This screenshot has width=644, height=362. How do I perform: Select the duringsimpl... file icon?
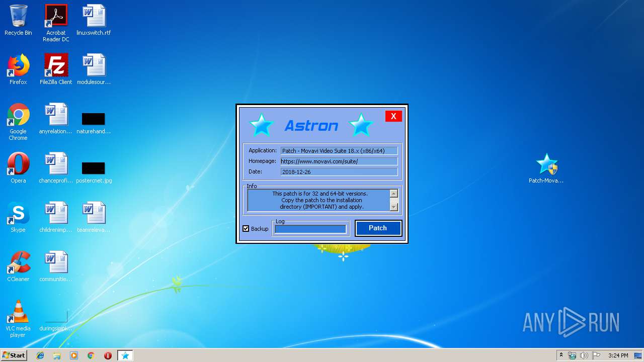point(56,321)
